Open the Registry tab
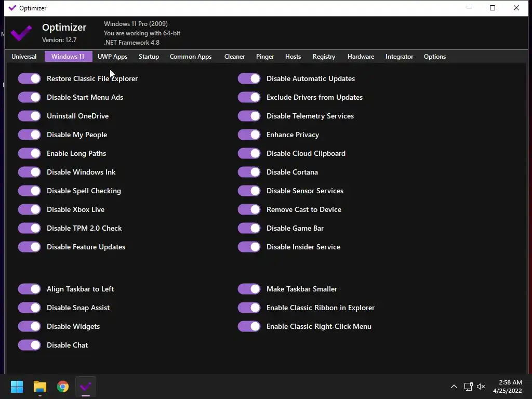This screenshot has height=399, width=532. [324, 57]
